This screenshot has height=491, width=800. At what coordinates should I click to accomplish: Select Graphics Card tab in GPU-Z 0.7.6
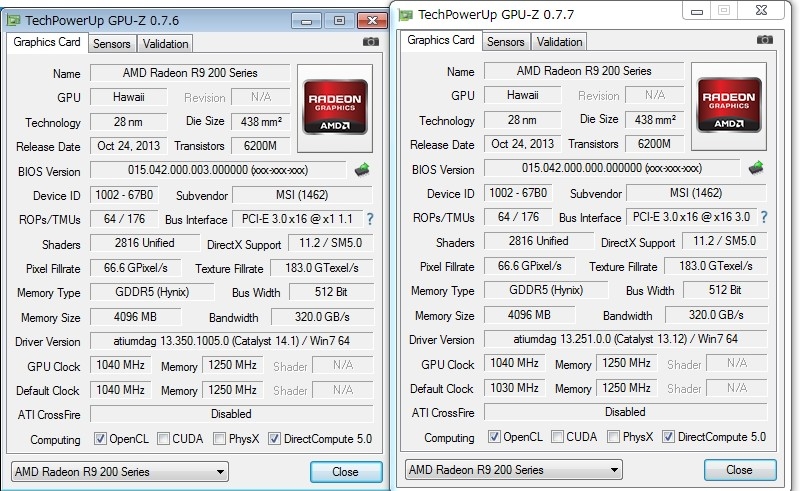click(47, 42)
